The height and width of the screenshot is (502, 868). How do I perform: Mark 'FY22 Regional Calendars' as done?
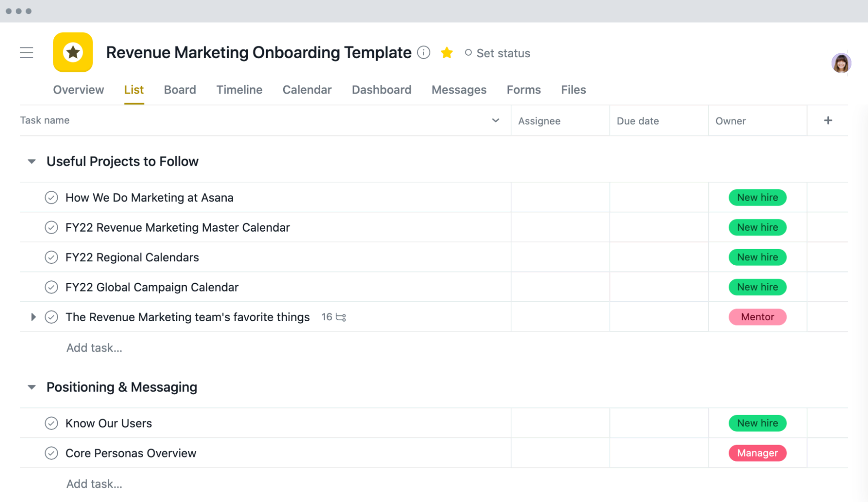(51, 257)
